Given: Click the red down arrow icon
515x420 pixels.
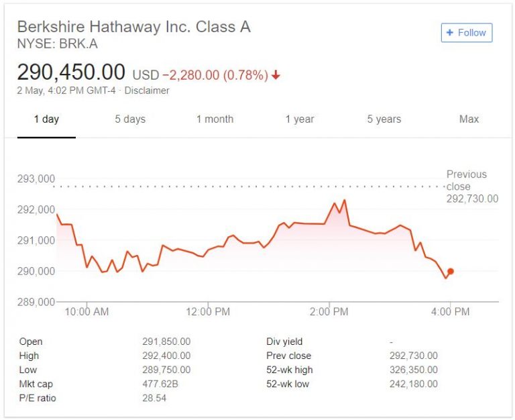Looking at the screenshot, I should (x=276, y=75).
